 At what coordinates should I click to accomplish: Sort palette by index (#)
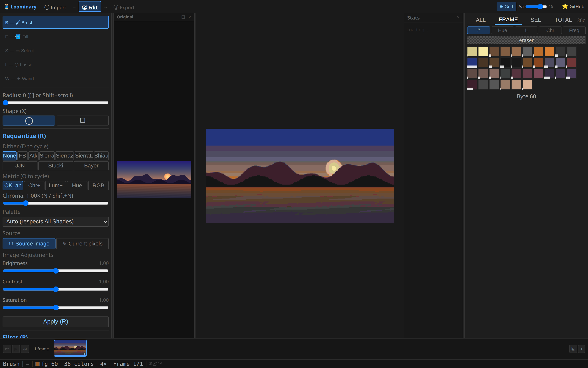tap(478, 30)
